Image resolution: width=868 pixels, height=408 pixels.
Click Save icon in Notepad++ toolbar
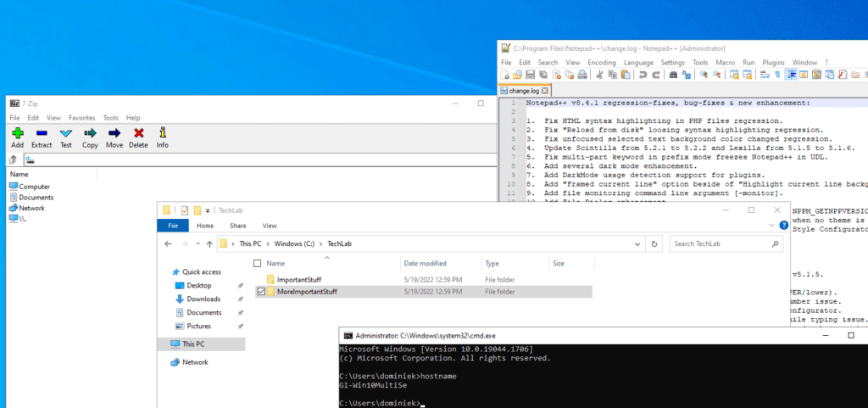530,75
